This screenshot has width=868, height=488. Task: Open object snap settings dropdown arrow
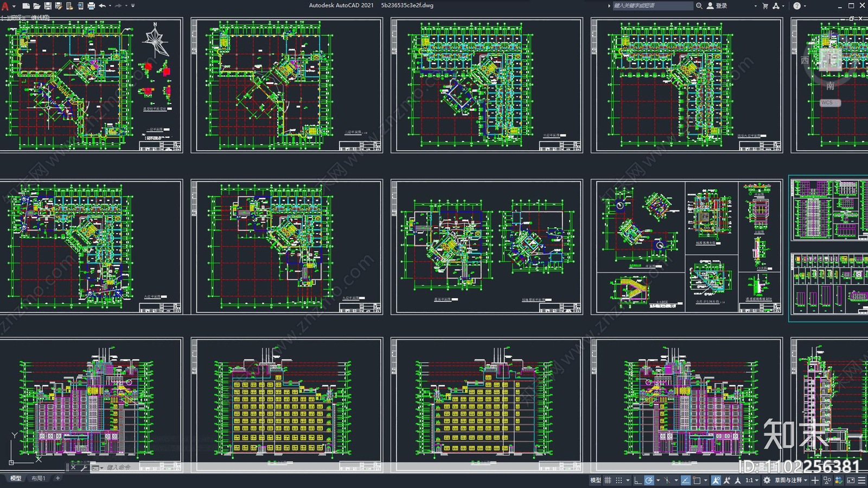click(706, 480)
